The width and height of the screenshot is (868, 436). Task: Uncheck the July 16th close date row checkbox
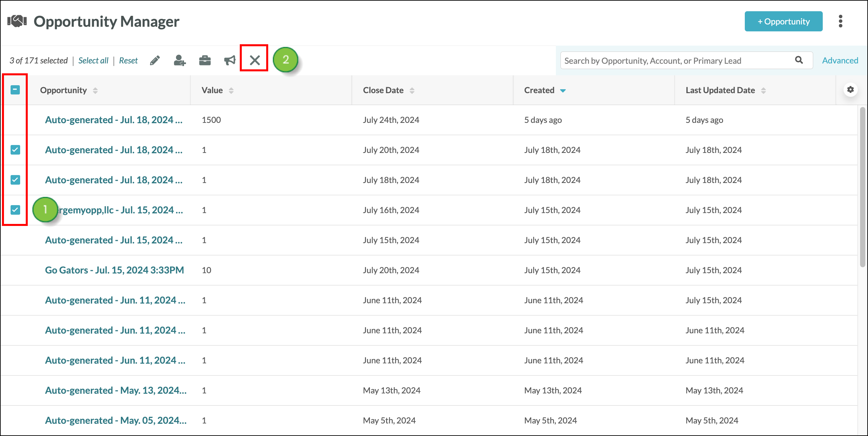(x=15, y=210)
